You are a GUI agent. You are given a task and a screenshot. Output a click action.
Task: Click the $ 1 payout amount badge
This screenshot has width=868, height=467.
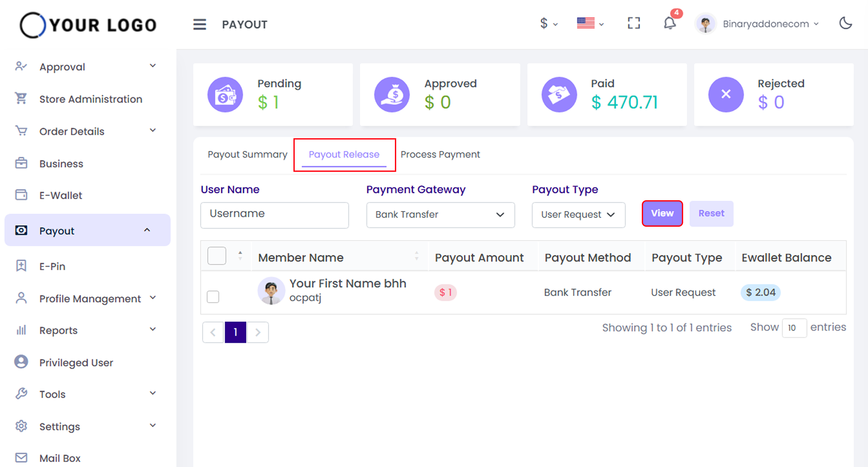[x=445, y=292]
